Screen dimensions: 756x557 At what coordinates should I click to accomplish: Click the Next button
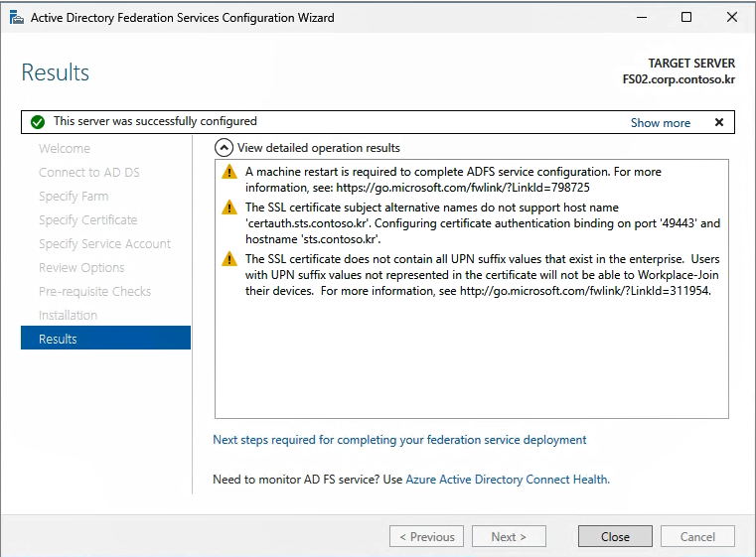[x=509, y=536]
